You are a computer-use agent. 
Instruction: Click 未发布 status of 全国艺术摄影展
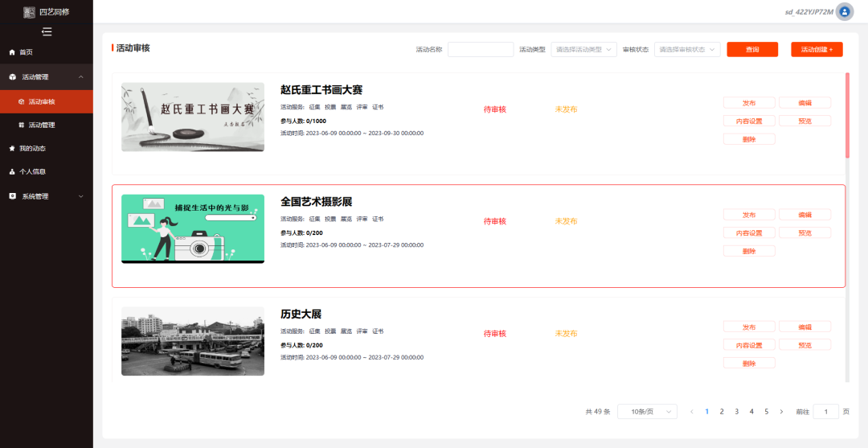click(x=567, y=221)
